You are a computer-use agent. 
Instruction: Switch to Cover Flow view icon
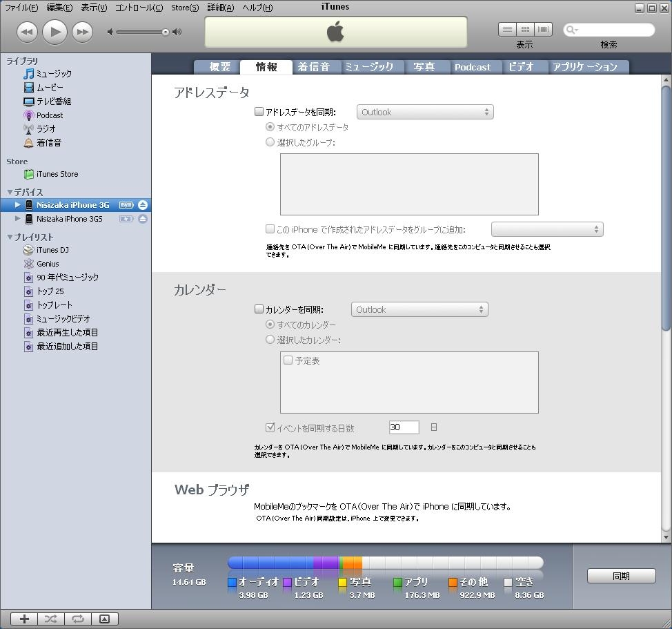tap(544, 30)
